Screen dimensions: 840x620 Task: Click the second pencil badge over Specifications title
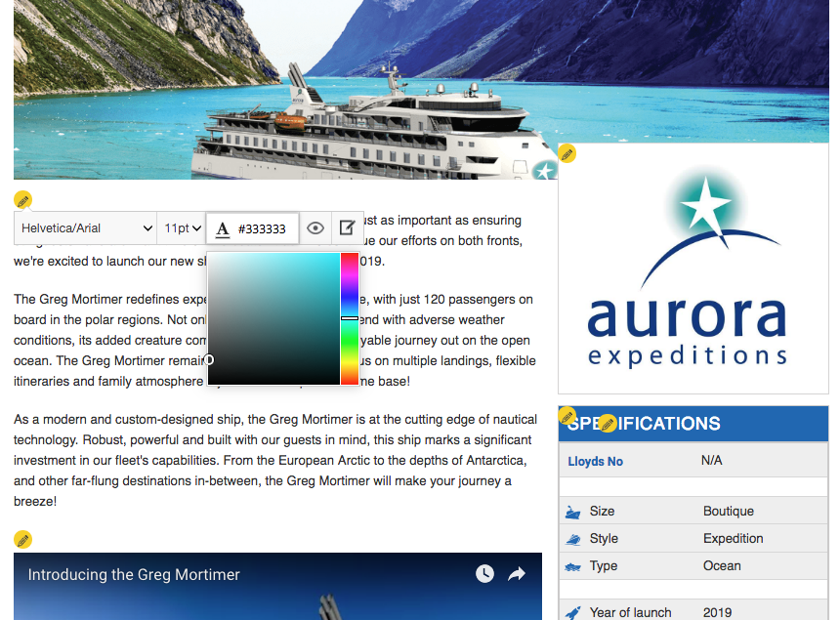(x=607, y=423)
